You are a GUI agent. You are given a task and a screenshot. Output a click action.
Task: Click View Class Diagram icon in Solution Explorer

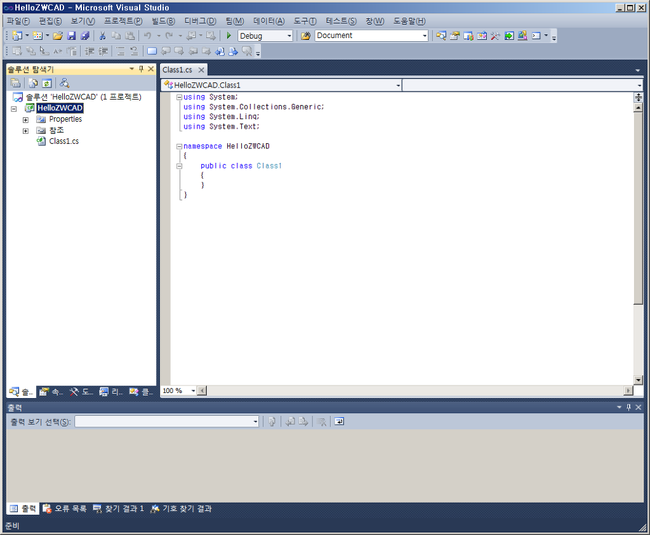[x=64, y=83]
